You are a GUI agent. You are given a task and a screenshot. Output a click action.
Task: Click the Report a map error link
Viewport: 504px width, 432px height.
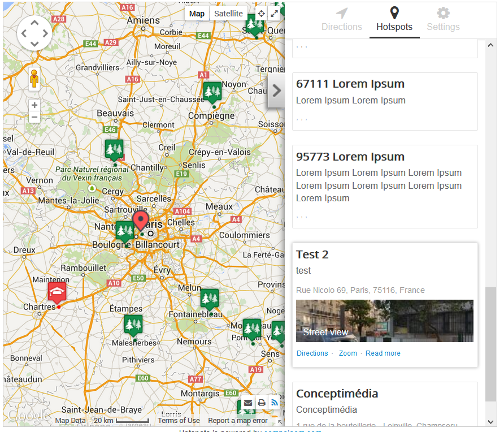237,421
